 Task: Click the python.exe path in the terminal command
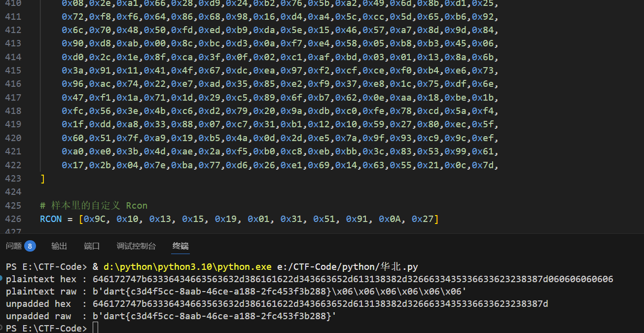pyautogui.click(x=187, y=267)
